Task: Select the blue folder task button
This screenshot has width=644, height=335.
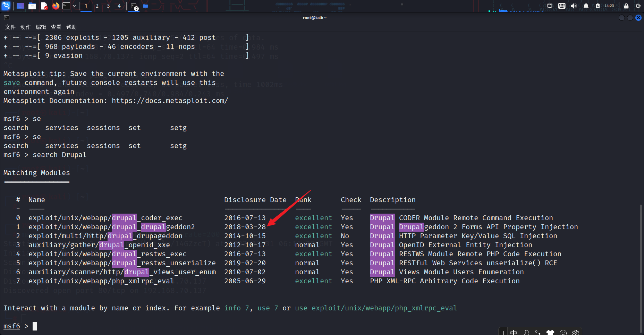Action: click(145, 6)
